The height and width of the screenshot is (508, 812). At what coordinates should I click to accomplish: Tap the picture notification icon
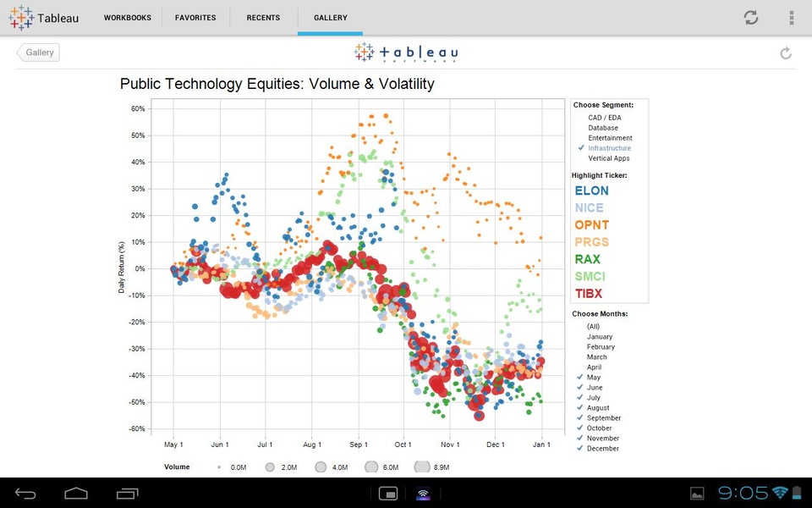click(x=697, y=494)
